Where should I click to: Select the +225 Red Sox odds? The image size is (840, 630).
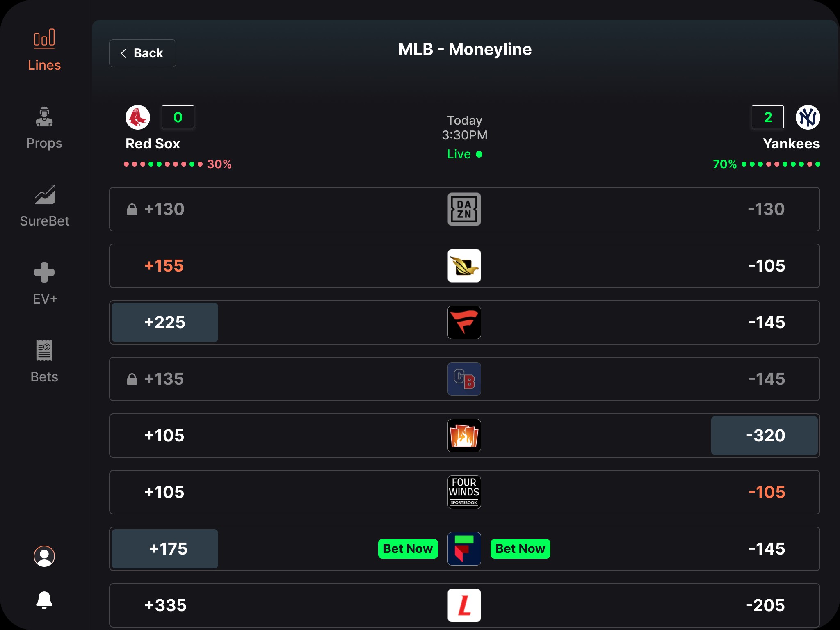(x=165, y=322)
